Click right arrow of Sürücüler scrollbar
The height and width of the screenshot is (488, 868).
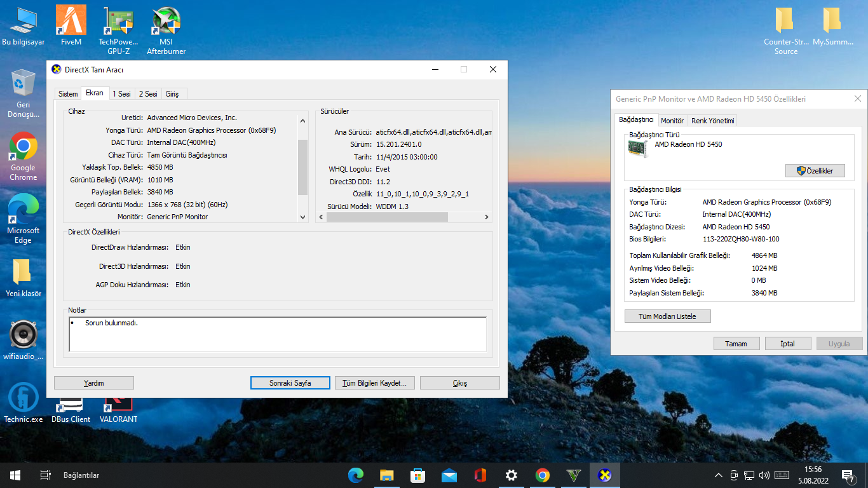pyautogui.click(x=487, y=217)
